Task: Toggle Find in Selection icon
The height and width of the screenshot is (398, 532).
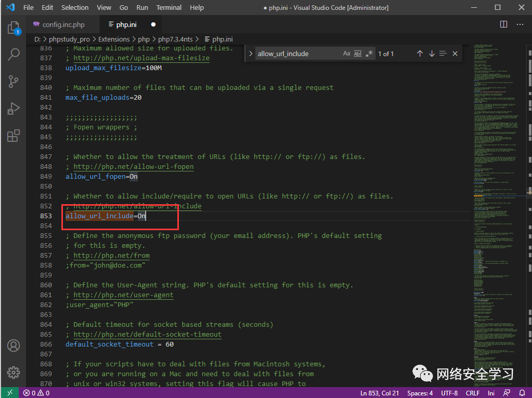Action: click(x=443, y=54)
